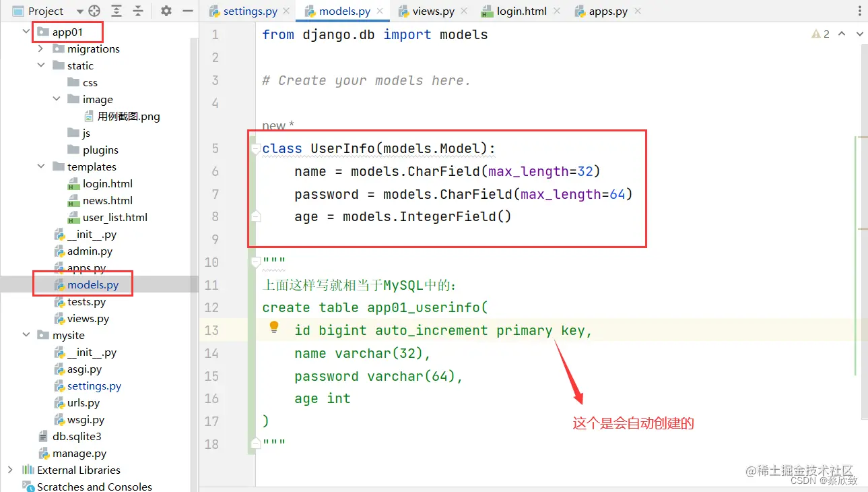This screenshot has width=868, height=492.
Task: Open admin.py in the project tree
Action: pos(84,251)
